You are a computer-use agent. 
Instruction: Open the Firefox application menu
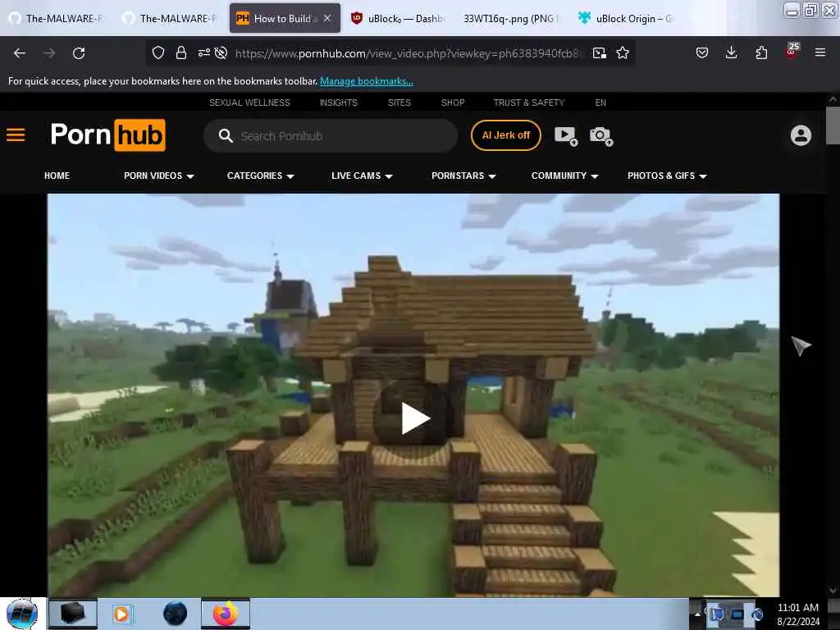tap(820, 53)
